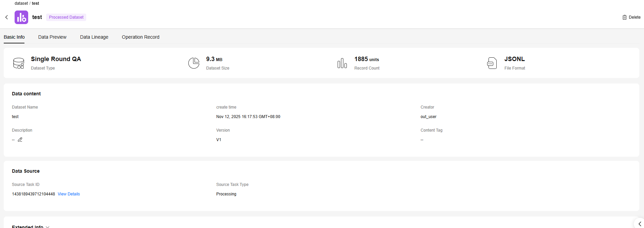Click the JSONL File Format document icon
This screenshot has height=228, width=644.
tap(492, 63)
